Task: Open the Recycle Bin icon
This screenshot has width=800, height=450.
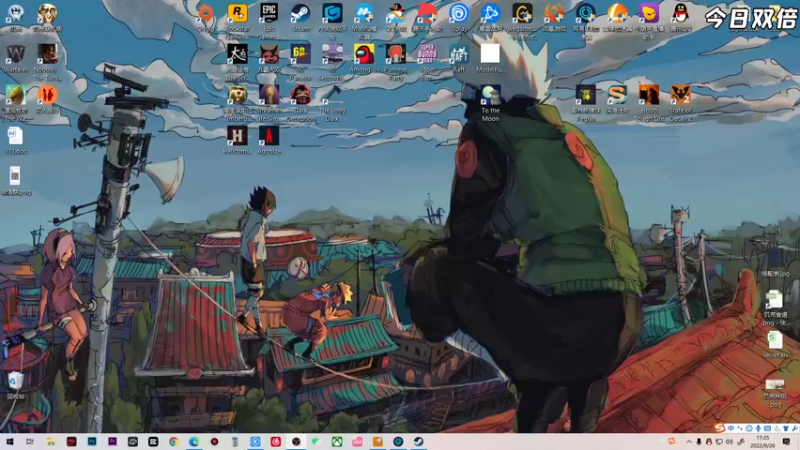Action: tap(15, 381)
